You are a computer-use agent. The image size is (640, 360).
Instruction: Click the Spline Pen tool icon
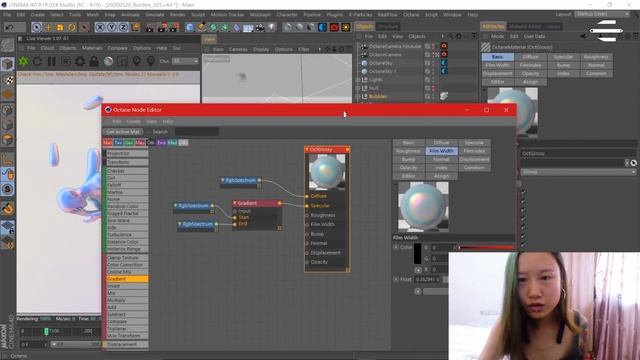tap(201, 27)
